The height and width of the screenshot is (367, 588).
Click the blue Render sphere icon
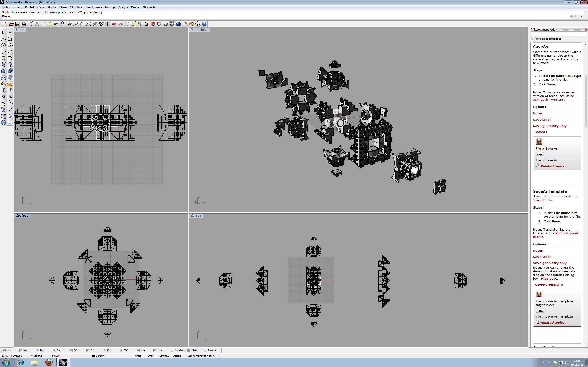[x=178, y=24]
